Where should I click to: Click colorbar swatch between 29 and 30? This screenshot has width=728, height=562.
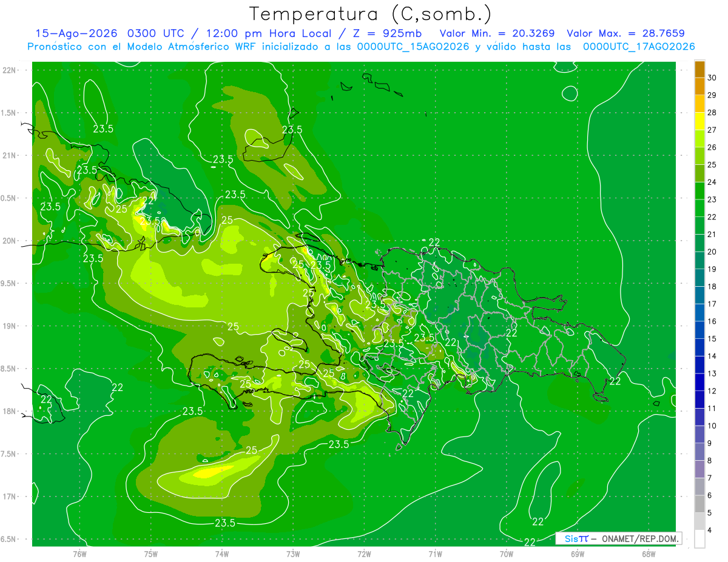[699, 87]
